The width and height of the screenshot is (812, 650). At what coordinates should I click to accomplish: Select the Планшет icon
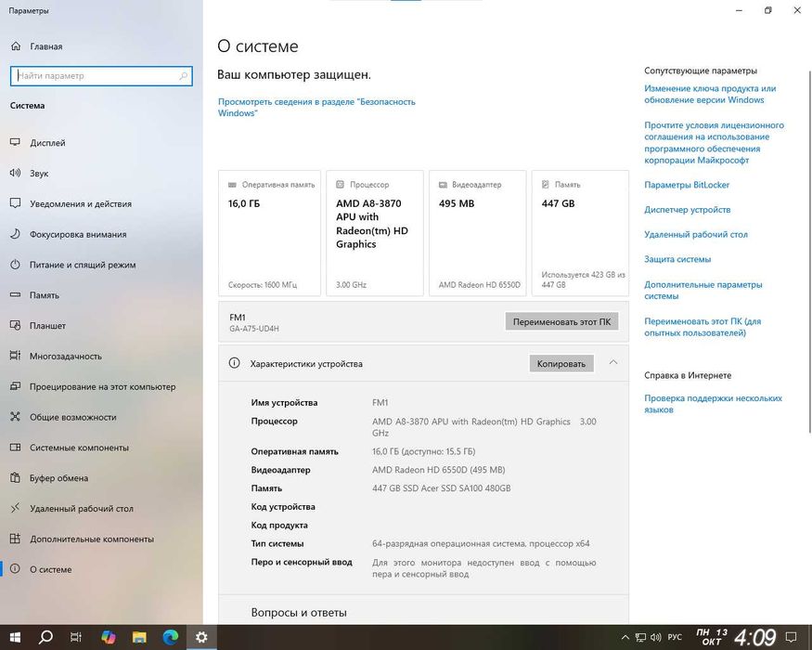(x=16, y=326)
